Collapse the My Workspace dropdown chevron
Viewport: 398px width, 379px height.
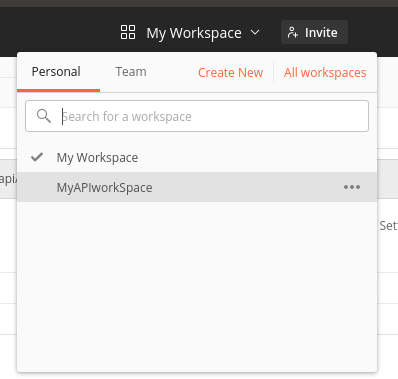255,32
